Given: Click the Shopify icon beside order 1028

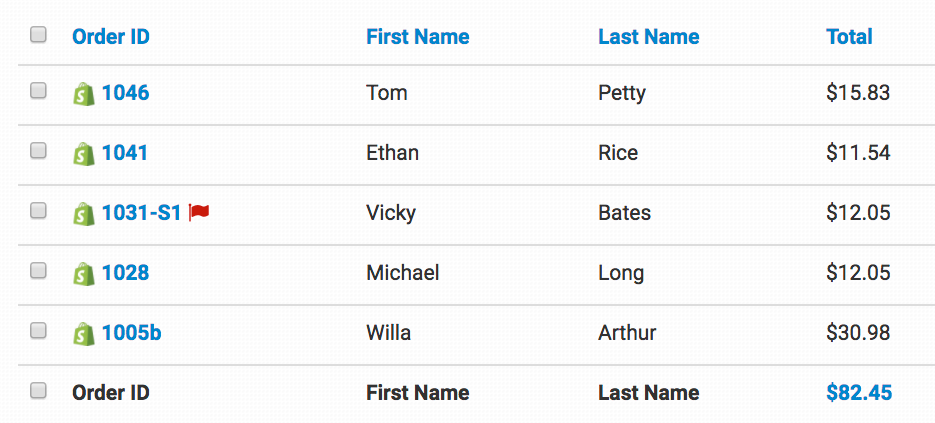Looking at the screenshot, I should [x=84, y=274].
